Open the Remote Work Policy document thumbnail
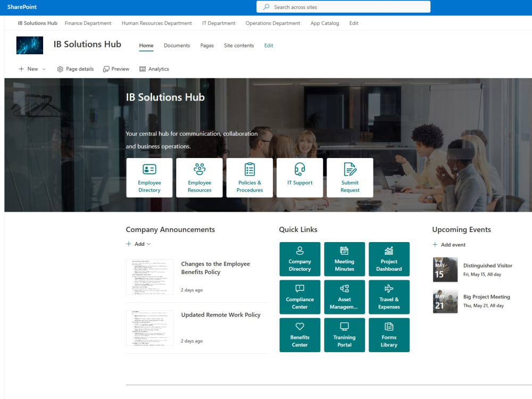Viewport: 532px width, 399px height. coord(149,328)
